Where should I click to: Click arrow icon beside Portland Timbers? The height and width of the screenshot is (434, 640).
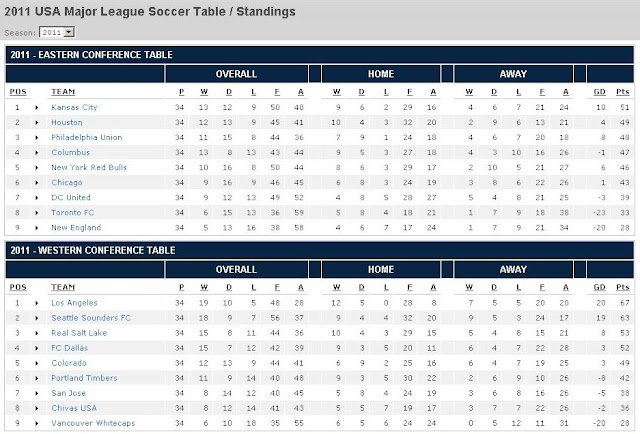pos(37,378)
